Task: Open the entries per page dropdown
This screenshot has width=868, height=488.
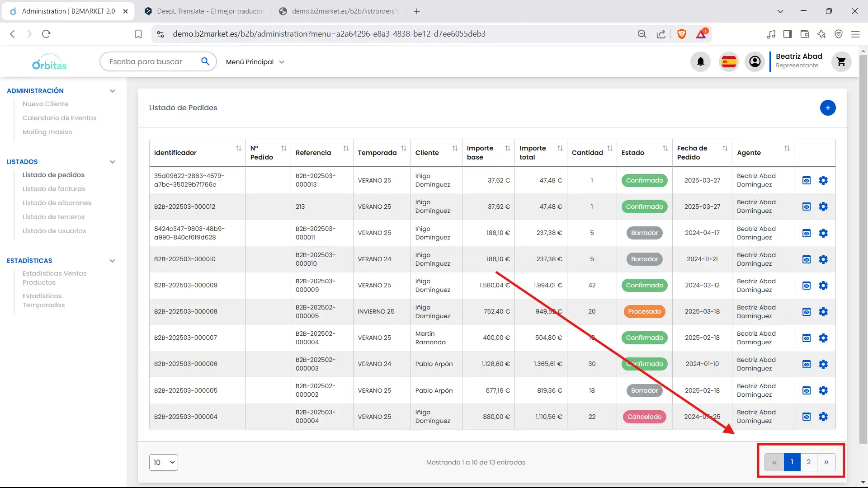Action: pos(163,462)
